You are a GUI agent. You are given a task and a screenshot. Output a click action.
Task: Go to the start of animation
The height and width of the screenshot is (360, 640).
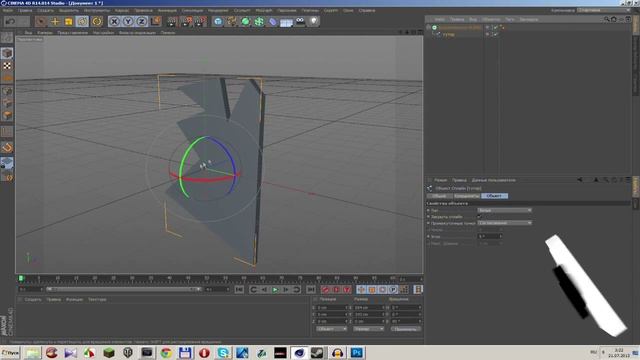pos(239,289)
